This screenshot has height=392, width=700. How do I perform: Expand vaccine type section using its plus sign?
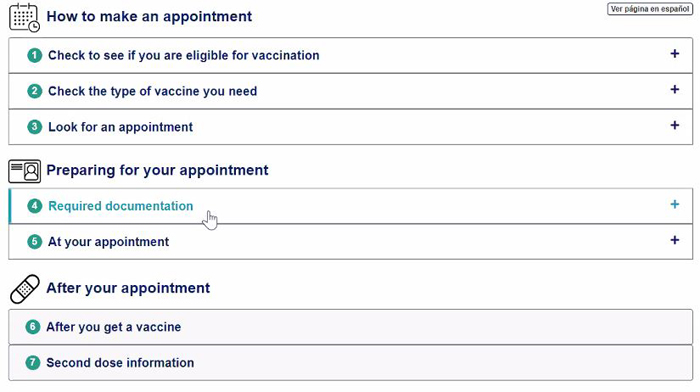pos(675,90)
